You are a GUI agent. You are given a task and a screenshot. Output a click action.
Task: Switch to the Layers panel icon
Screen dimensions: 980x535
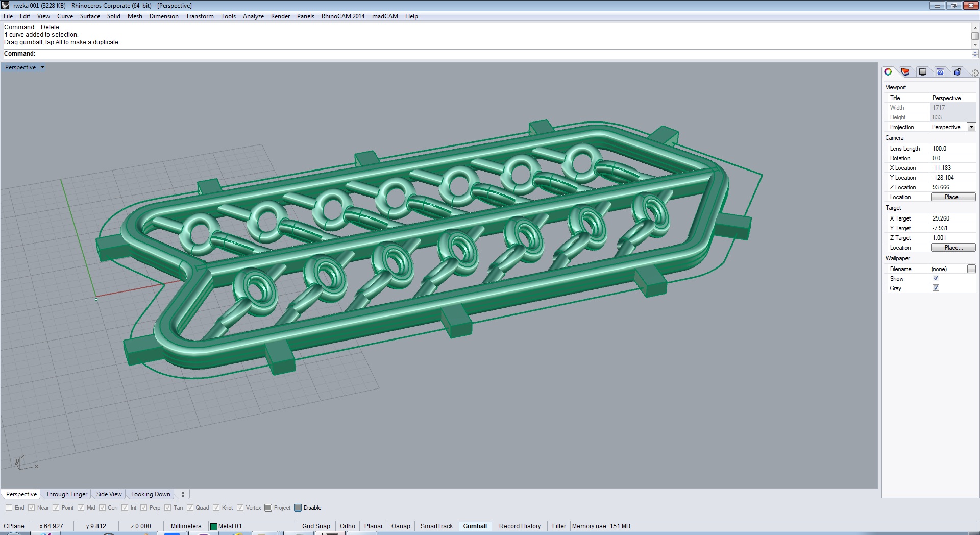[905, 72]
